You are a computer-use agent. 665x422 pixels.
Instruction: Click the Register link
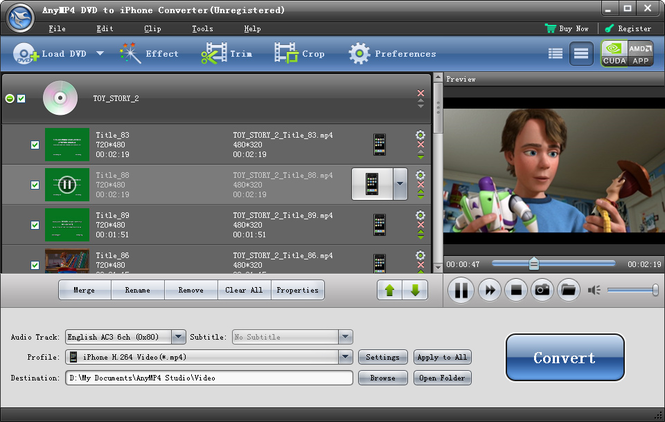coord(628,28)
